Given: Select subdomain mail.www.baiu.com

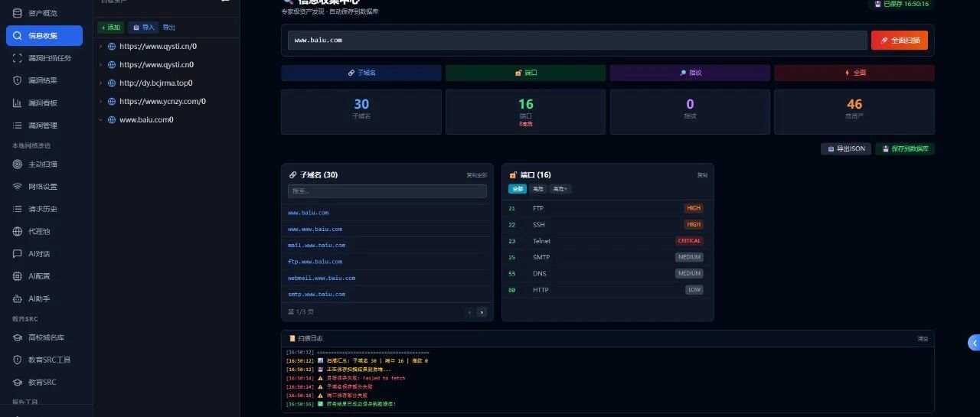Looking at the screenshot, I should pyautogui.click(x=316, y=245).
